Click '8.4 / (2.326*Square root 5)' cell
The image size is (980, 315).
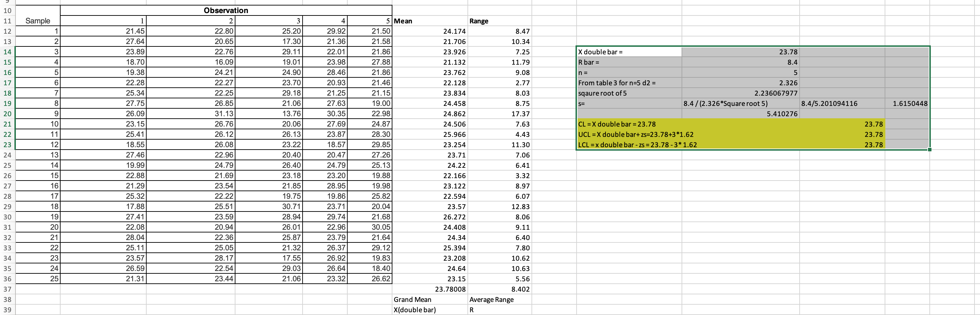(740, 104)
